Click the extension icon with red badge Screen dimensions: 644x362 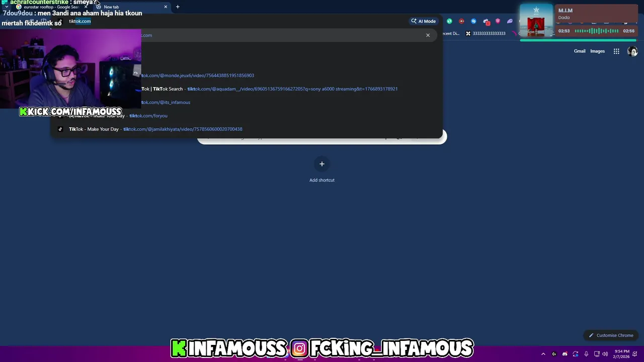coord(486,22)
